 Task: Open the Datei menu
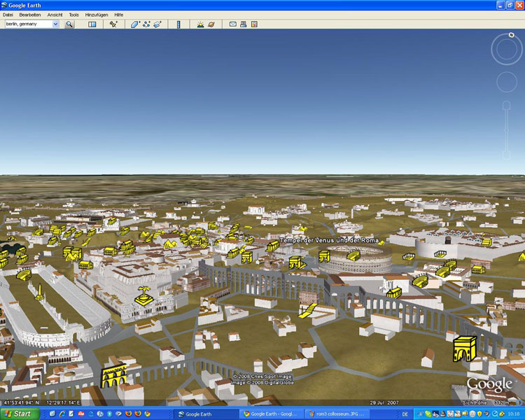click(8, 15)
